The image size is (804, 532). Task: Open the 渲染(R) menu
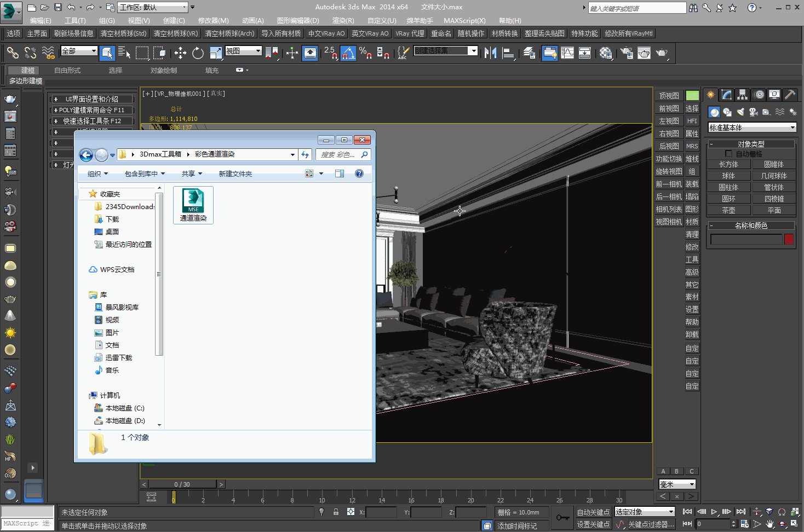[x=343, y=21]
